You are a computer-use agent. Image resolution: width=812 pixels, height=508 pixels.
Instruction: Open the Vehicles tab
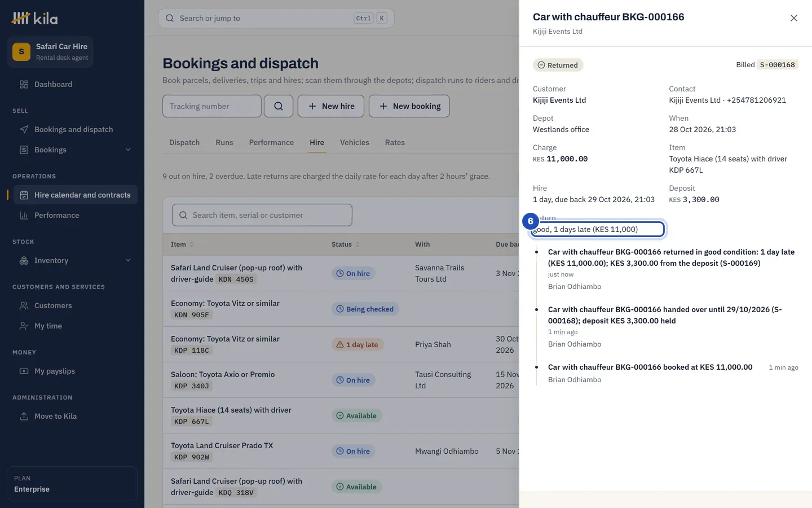(355, 142)
